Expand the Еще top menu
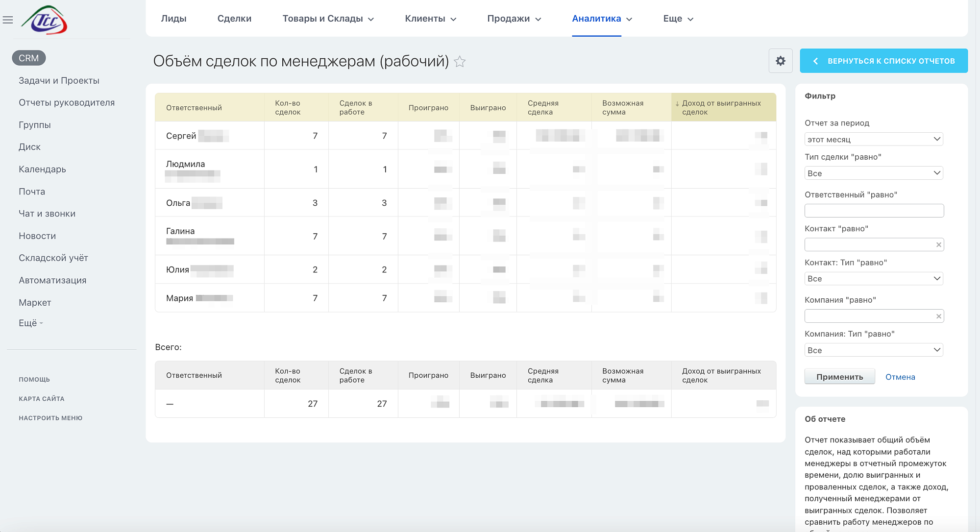This screenshot has height=532, width=980. (x=678, y=19)
